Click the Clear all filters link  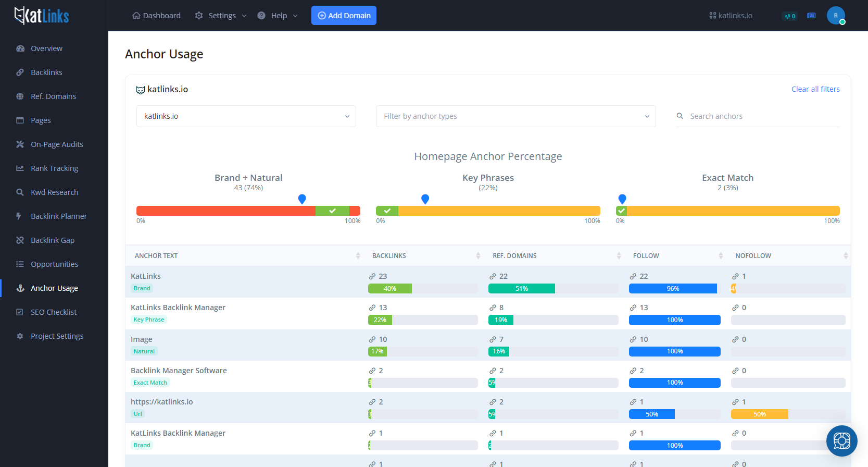815,89
